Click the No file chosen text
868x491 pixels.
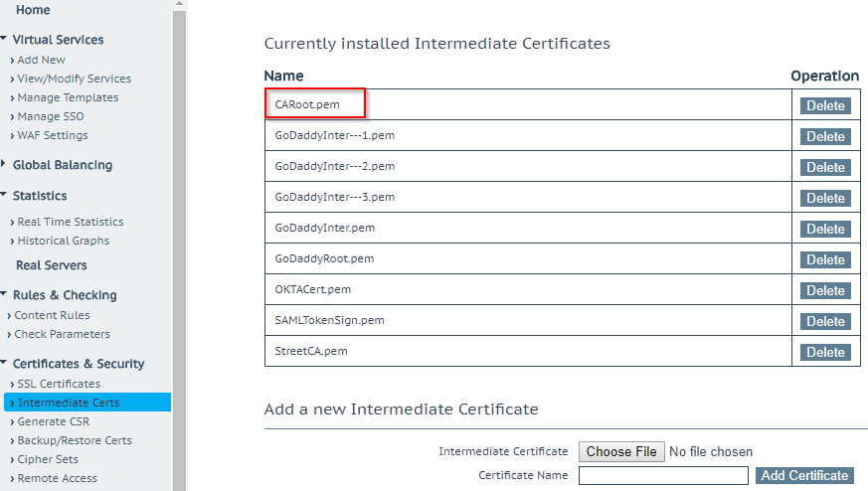coord(711,451)
